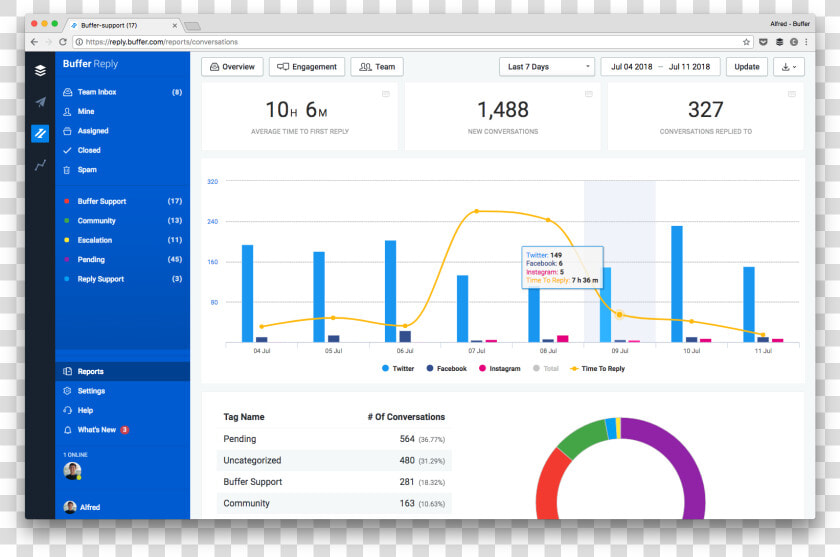
Task: Switch to the Overview tab
Action: coord(232,67)
